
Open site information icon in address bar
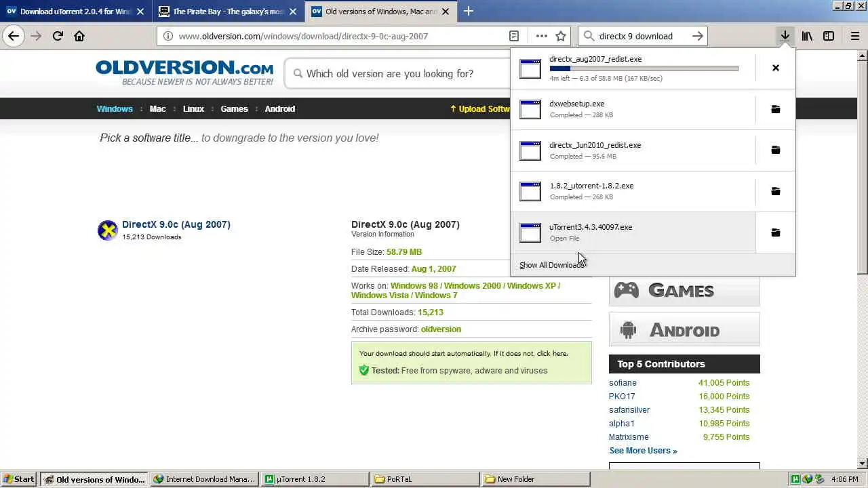pyautogui.click(x=167, y=36)
